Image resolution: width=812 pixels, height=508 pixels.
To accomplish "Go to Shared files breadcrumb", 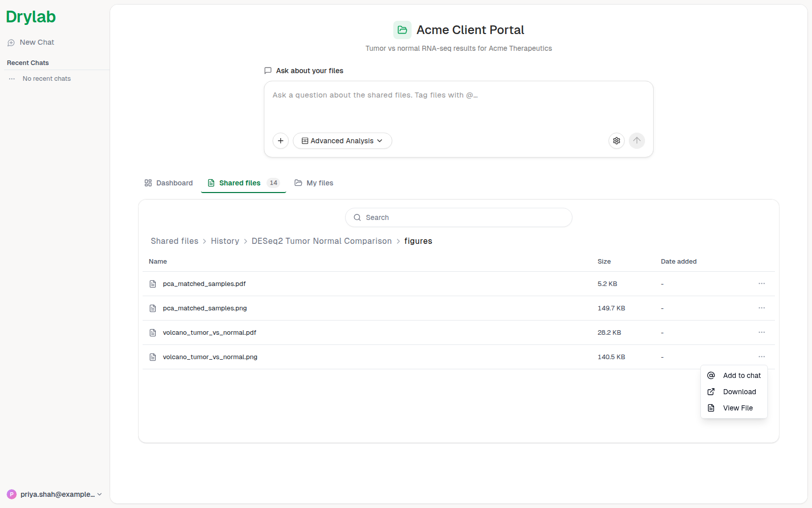I will click(x=175, y=241).
